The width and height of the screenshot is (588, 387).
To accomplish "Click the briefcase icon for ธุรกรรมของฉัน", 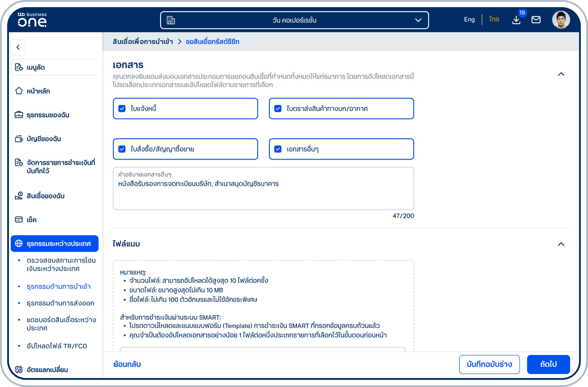I will (x=19, y=115).
